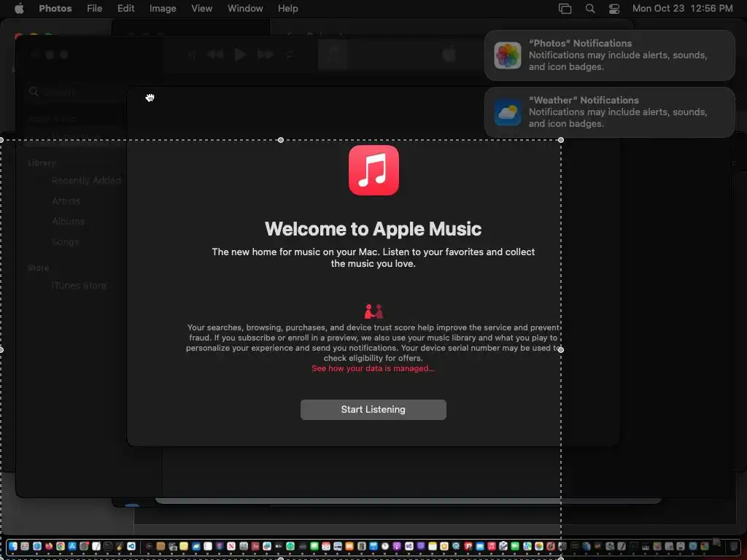Click the Search field in Music sidebar
The width and height of the screenshot is (747, 560).
pos(76,91)
